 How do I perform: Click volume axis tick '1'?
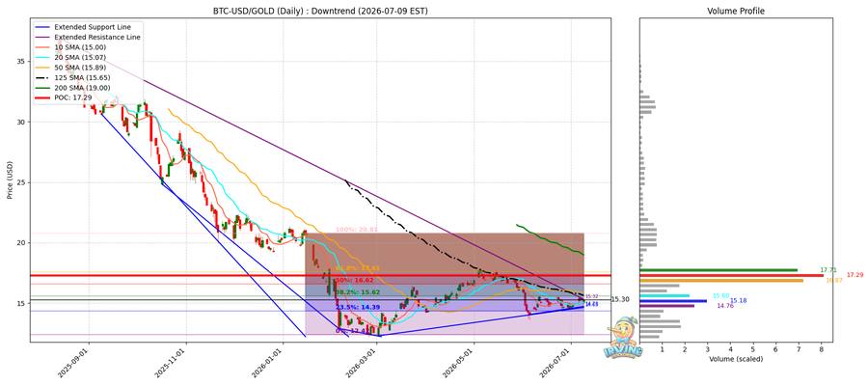pos(662,349)
